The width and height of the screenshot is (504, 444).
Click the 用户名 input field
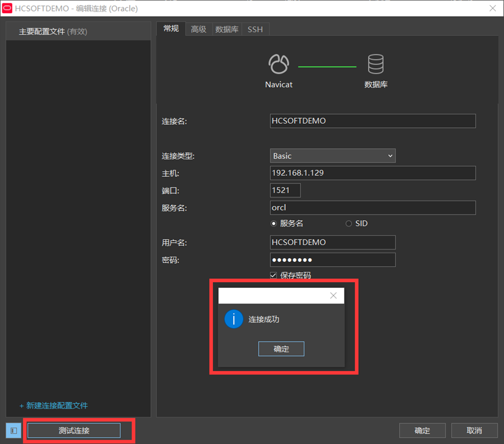pos(333,242)
